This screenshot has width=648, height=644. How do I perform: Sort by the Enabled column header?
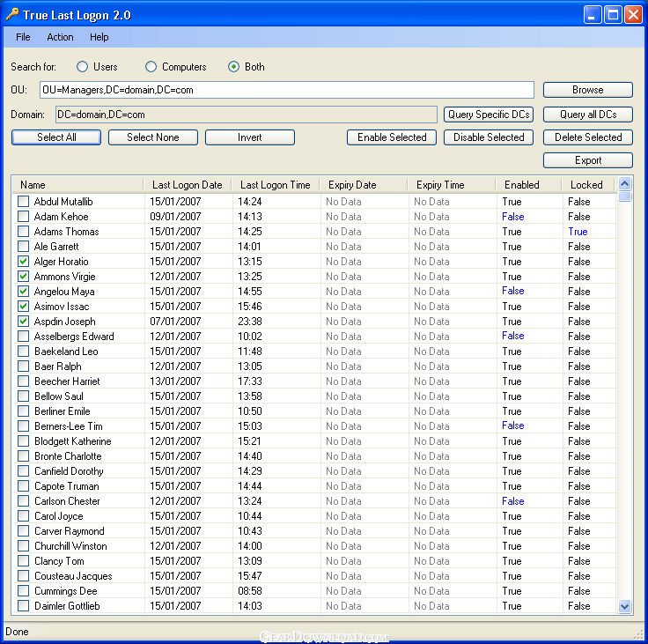[x=528, y=185]
